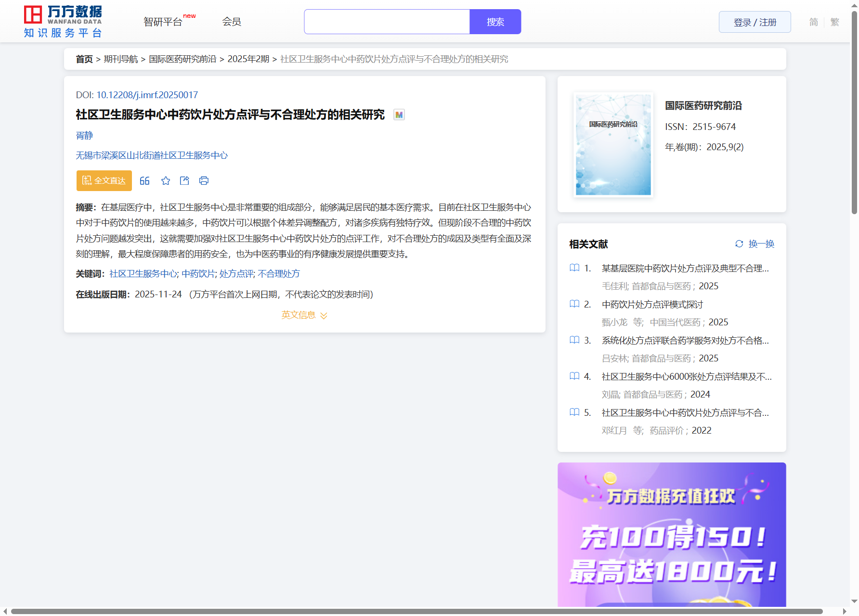Image resolution: width=859 pixels, height=616 pixels.
Task: Click into the search input field
Action: (387, 22)
